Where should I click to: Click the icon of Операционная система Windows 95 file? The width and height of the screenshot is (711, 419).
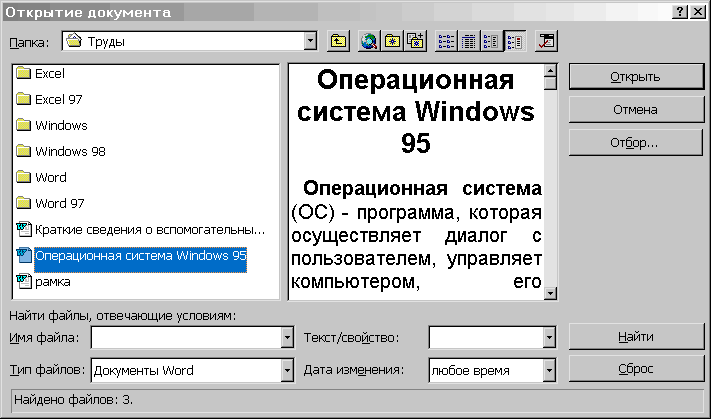24,255
